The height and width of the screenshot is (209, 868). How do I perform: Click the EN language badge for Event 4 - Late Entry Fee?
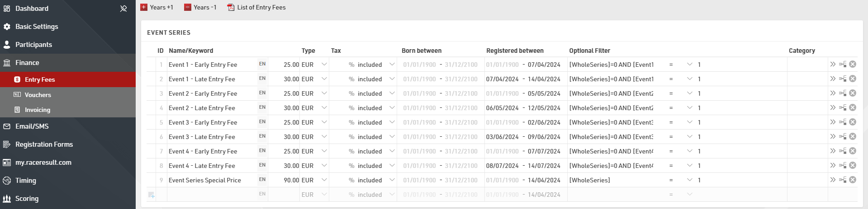point(262,165)
